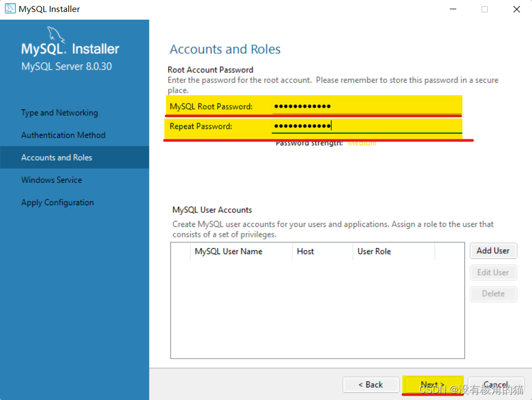The width and height of the screenshot is (532, 400).
Task: Open the Apply Configuration step
Action: pos(57,202)
